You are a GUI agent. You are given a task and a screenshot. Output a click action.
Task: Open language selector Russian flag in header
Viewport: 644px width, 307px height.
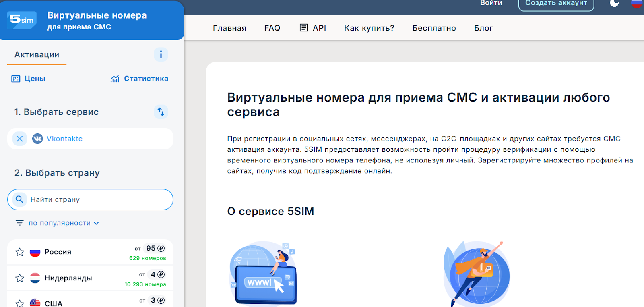coord(637,3)
